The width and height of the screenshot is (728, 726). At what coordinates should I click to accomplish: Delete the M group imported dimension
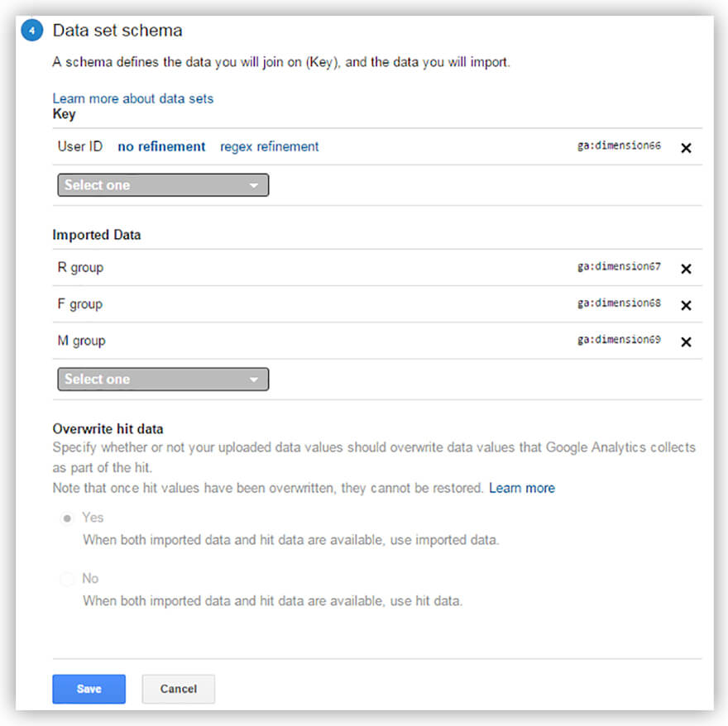[686, 342]
